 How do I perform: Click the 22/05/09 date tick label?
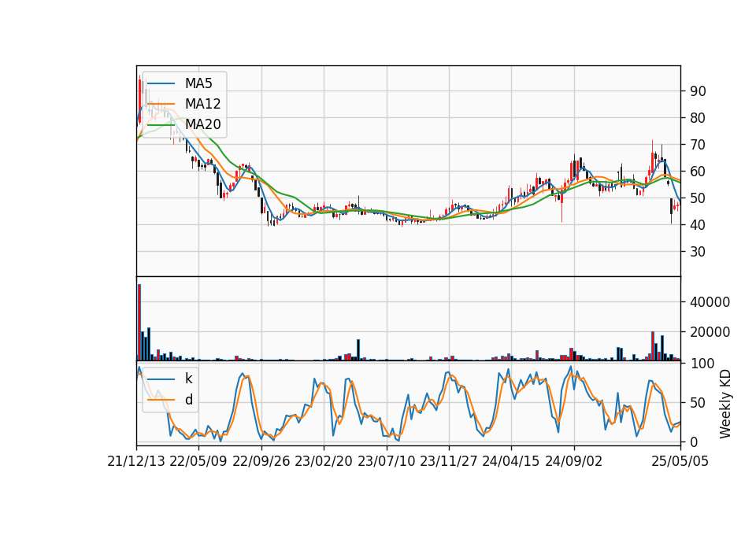point(198,461)
